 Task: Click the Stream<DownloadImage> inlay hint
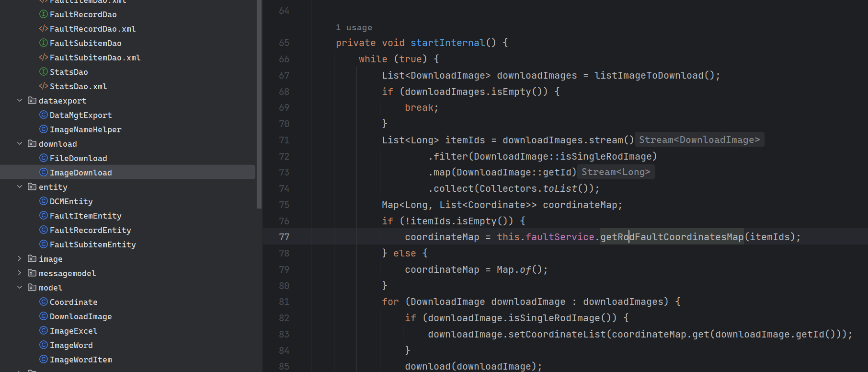point(699,139)
